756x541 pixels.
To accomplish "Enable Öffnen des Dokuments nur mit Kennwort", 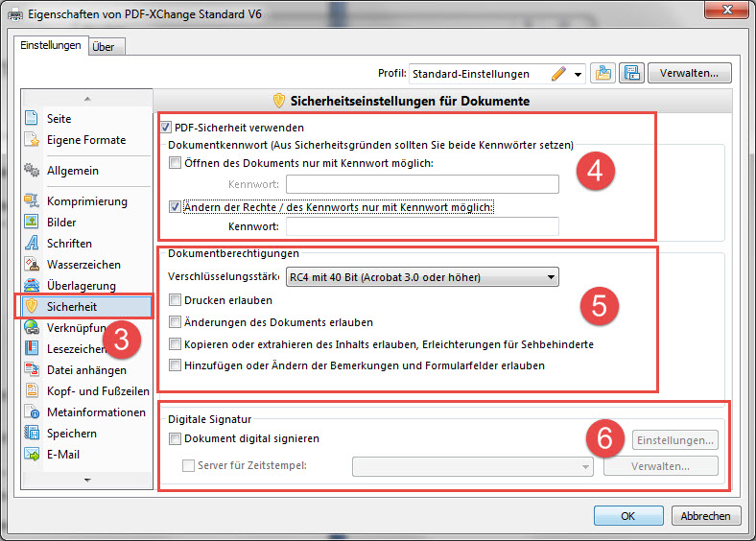I will click(175, 163).
